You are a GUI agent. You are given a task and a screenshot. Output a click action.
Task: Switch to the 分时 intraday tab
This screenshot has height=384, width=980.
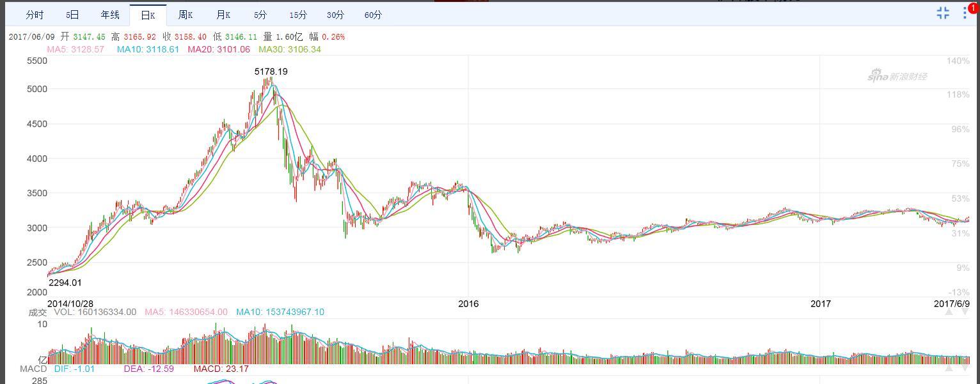pos(35,15)
